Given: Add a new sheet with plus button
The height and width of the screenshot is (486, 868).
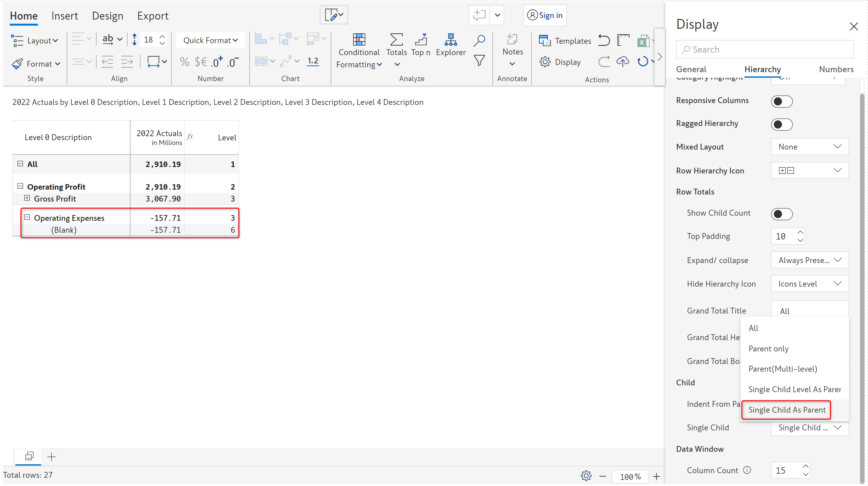Looking at the screenshot, I should tap(51, 456).
